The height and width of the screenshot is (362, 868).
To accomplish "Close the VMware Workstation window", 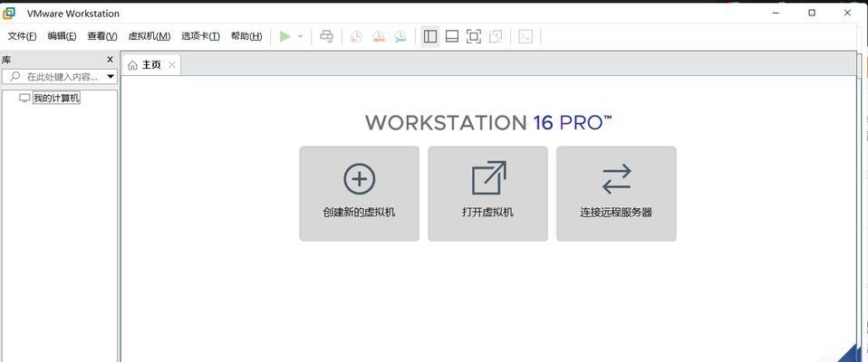I will pos(847,13).
